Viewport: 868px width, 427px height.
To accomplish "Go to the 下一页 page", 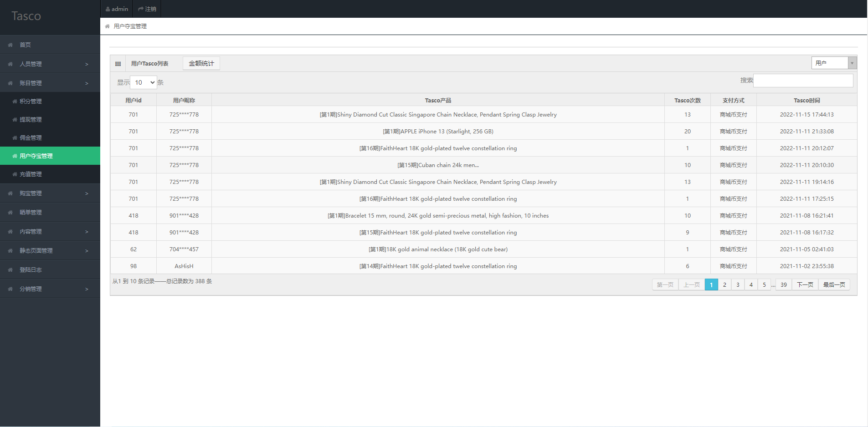I will 805,285.
